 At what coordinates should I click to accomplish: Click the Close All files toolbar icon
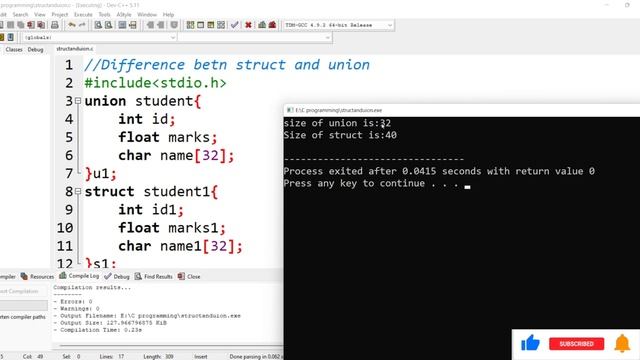[x=41, y=25]
